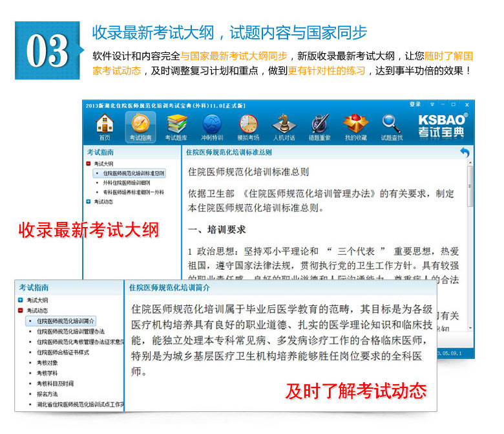Select 住院医师规范化培训管理办法 tree item

point(70,331)
